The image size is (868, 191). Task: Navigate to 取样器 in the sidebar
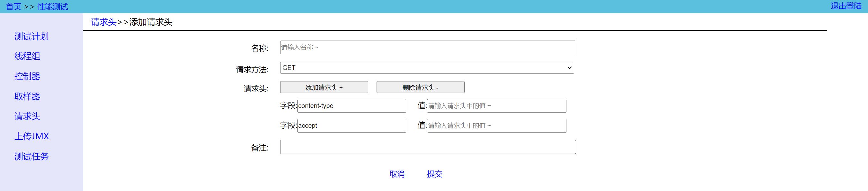[27, 96]
